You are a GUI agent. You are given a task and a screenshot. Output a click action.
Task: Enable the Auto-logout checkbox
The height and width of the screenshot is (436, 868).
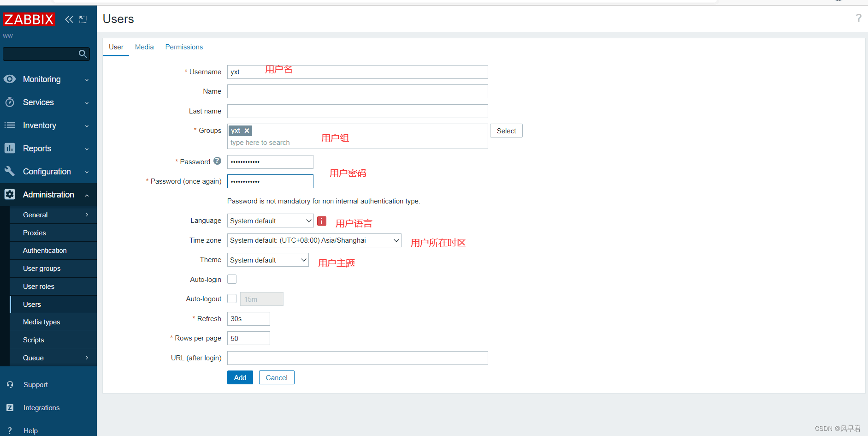(232, 299)
